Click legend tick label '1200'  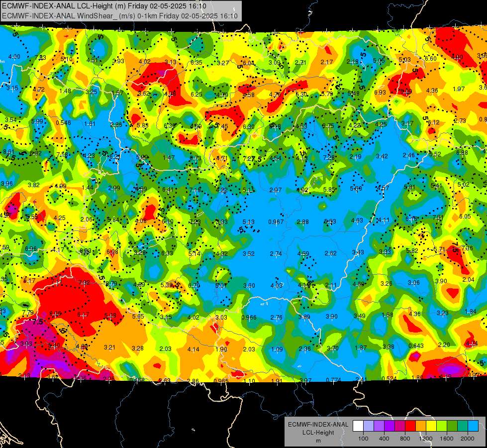click(x=425, y=439)
